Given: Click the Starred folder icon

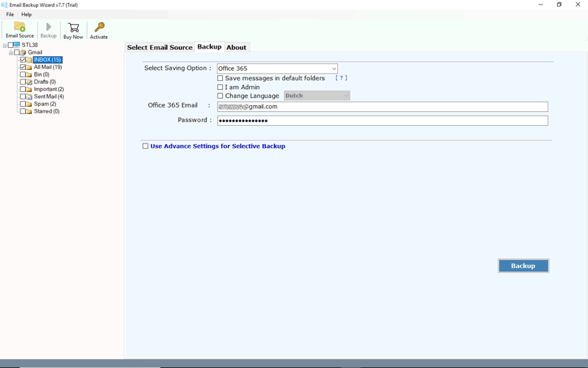Looking at the screenshot, I should click(x=29, y=111).
